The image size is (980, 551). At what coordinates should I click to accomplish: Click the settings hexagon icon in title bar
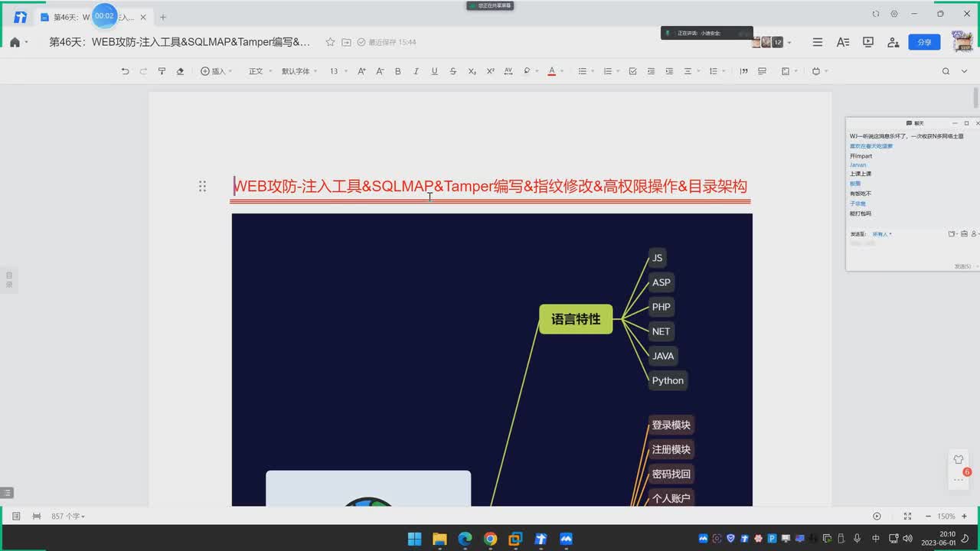pos(894,14)
